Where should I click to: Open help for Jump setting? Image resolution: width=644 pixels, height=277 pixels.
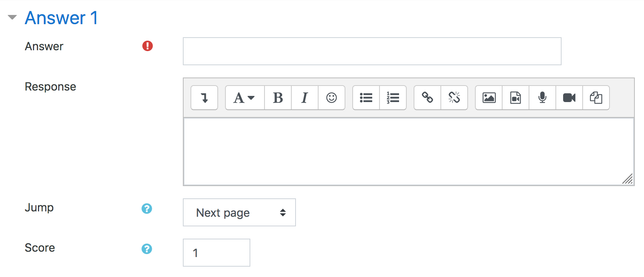coord(147,209)
